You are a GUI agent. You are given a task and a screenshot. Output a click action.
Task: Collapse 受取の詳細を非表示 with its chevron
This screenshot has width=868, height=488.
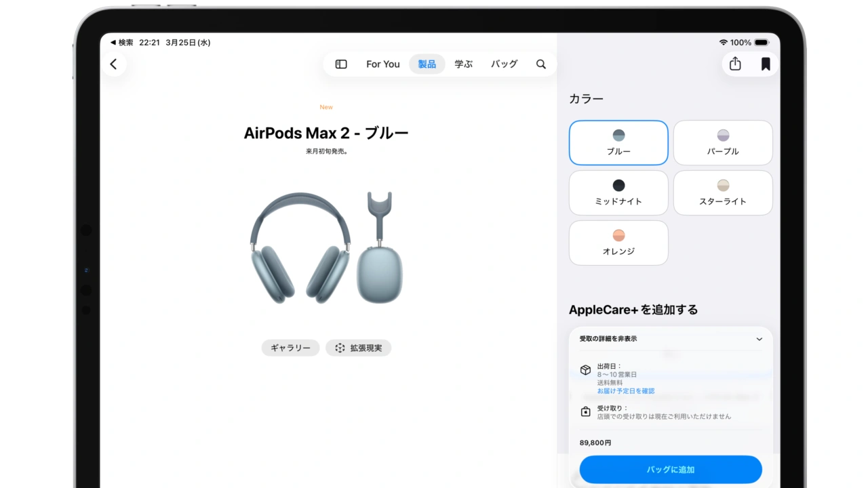759,339
